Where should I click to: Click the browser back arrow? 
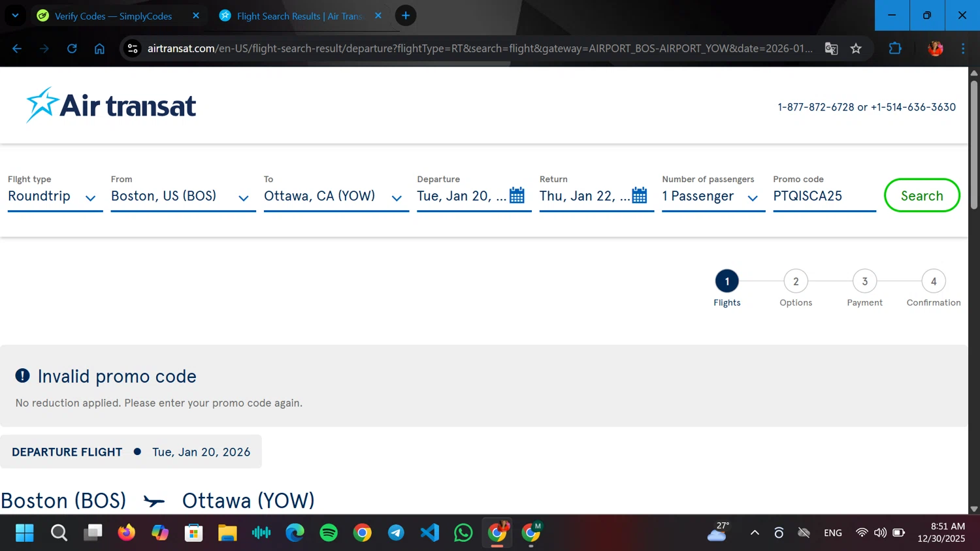click(17, 48)
